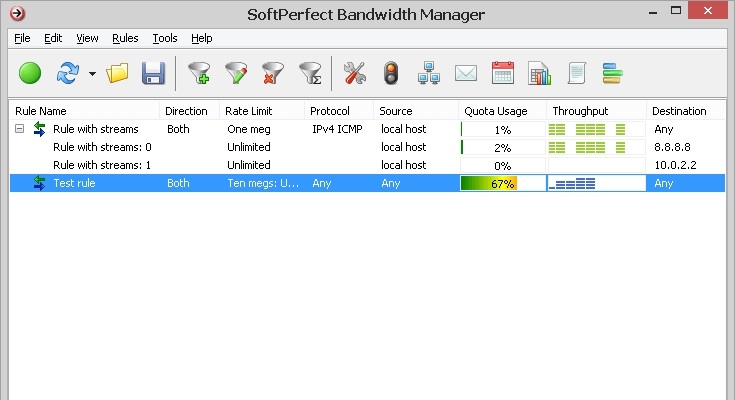The height and width of the screenshot is (400, 735).
Task: Click the network computers icon
Action: pyautogui.click(x=428, y=74)
